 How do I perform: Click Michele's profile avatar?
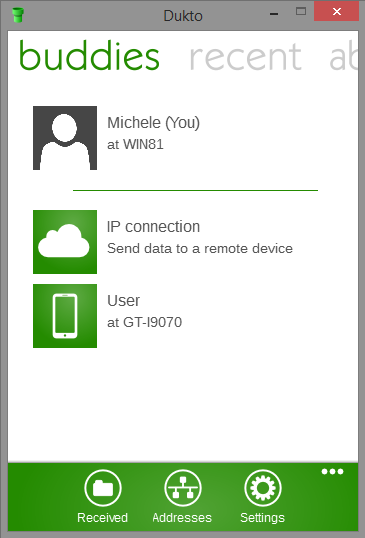65,138
